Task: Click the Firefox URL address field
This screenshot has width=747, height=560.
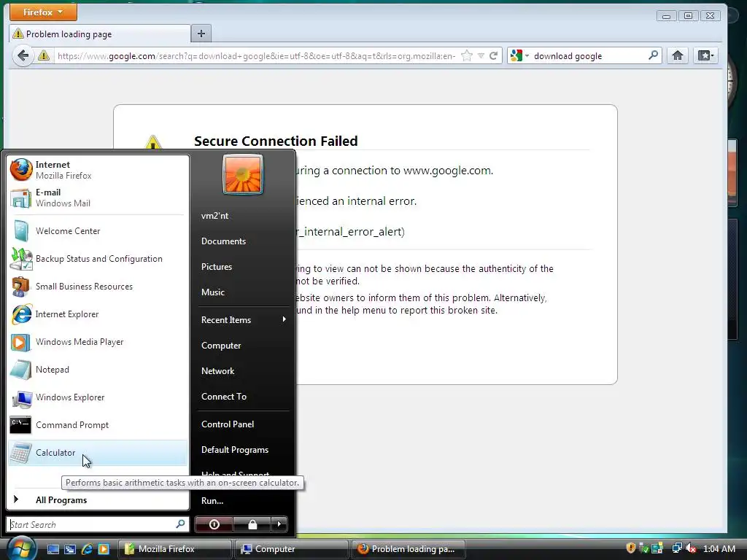Action: 256,55
